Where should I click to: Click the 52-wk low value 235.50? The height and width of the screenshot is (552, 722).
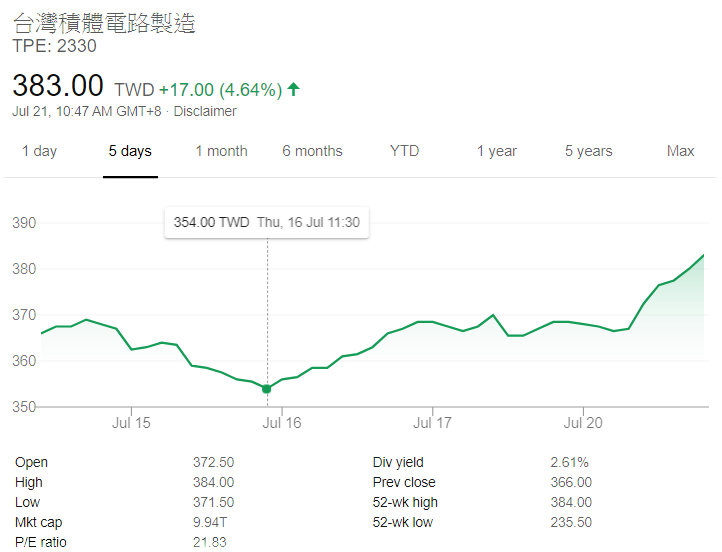pyautogui.click(x=571, y=522)
